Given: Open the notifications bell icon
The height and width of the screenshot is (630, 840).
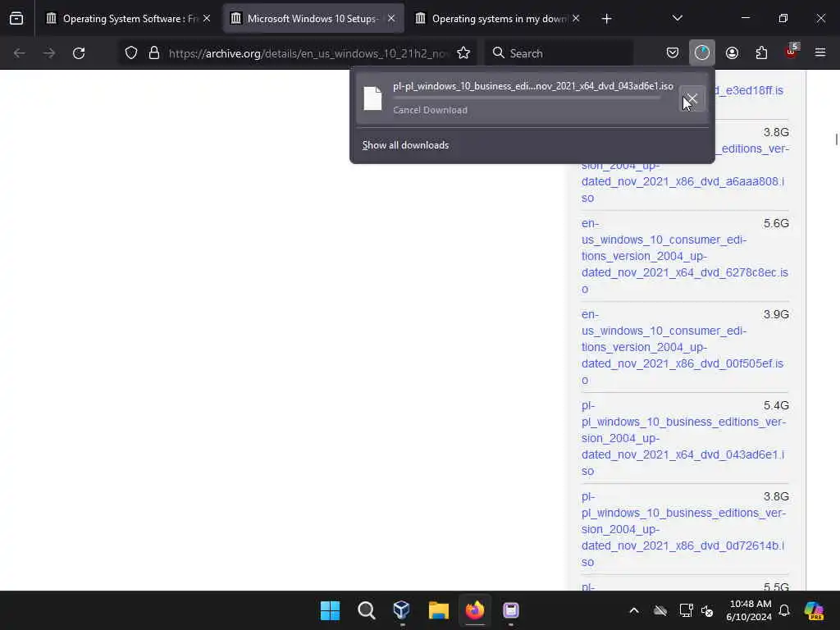Looking at the screenshot, I should [x=784, y=610].
